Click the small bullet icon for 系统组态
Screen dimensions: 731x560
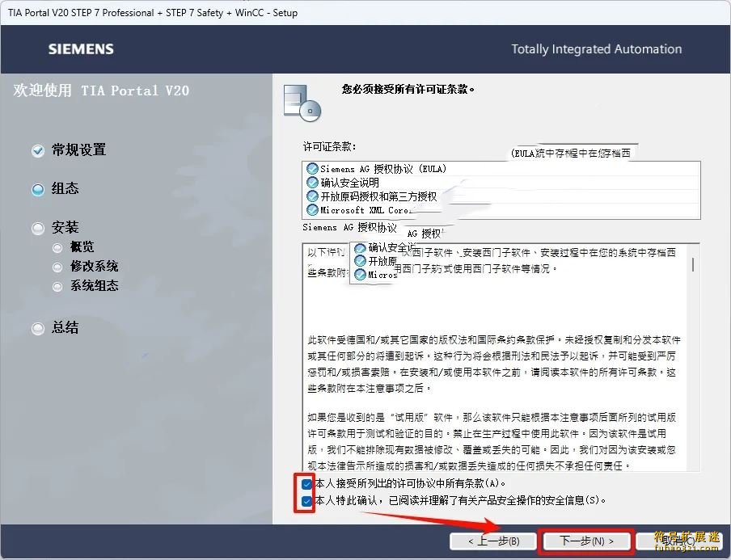(x=57, y=287)
